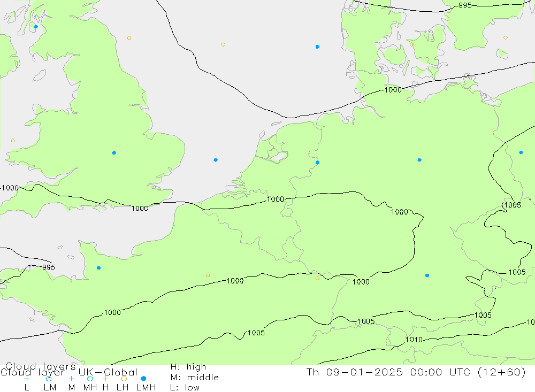Select the blue cloud marker over central England
Image resolution: width=535 pixels, height=392 pixels.
point(114,152)
